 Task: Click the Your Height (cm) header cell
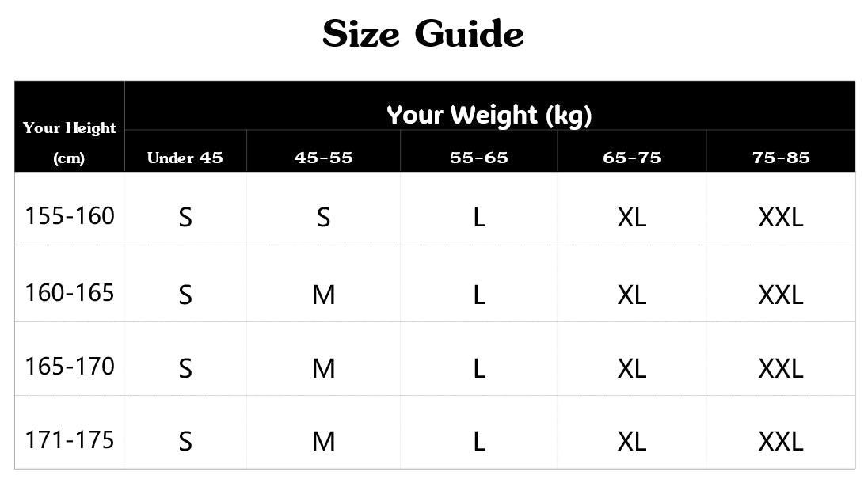pos(69,143)
